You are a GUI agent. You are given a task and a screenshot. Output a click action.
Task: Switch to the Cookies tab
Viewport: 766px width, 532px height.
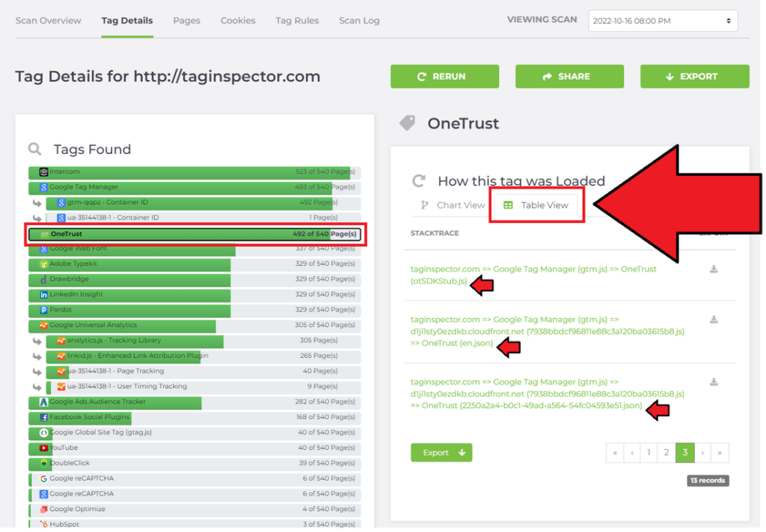click(238, 20)
